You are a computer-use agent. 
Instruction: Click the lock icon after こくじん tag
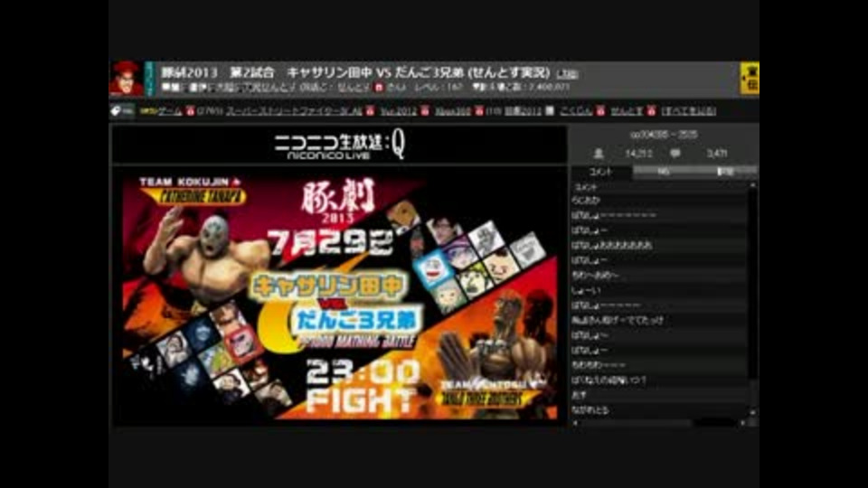pyautogui.click(x=600, y=111)
